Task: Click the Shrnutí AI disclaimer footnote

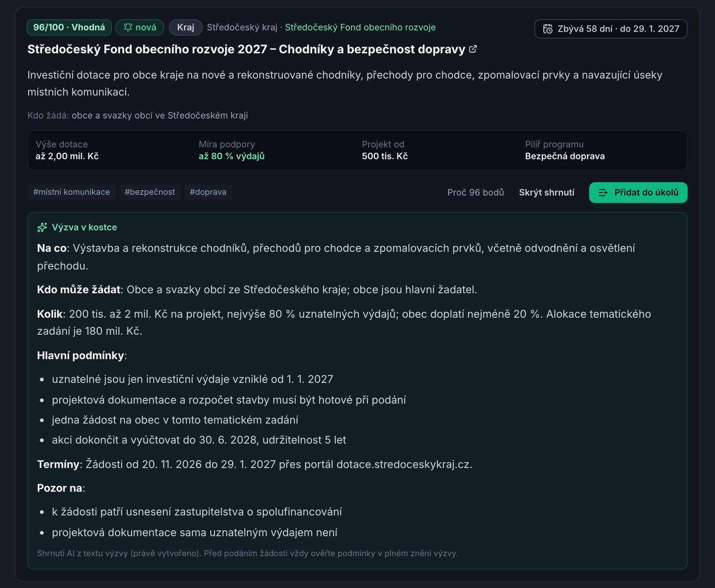Action: point(248,553)
